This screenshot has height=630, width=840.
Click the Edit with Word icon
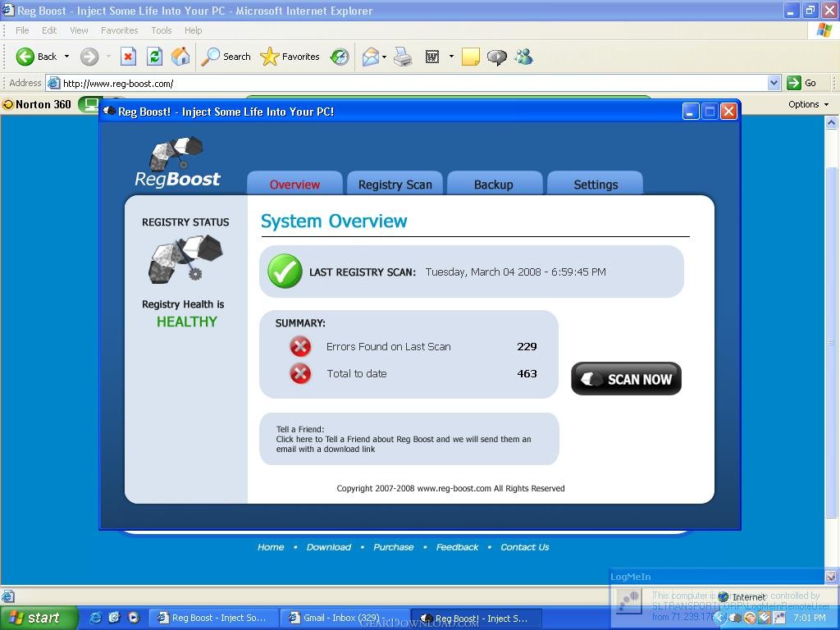431,57
